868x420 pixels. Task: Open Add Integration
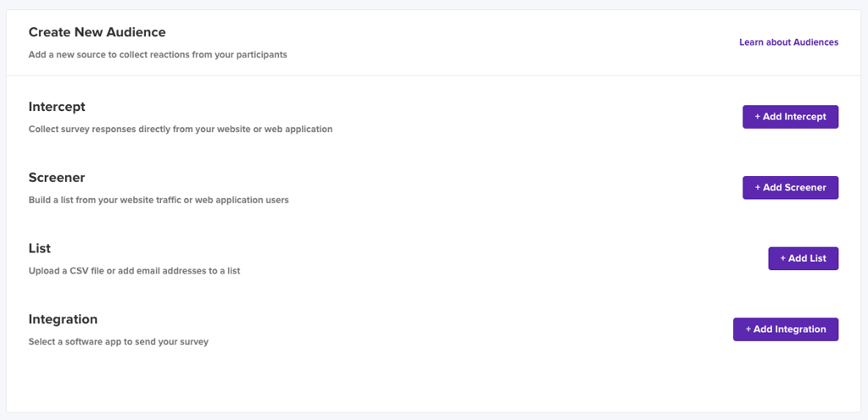pyautogui.click(x=786, y=329)
